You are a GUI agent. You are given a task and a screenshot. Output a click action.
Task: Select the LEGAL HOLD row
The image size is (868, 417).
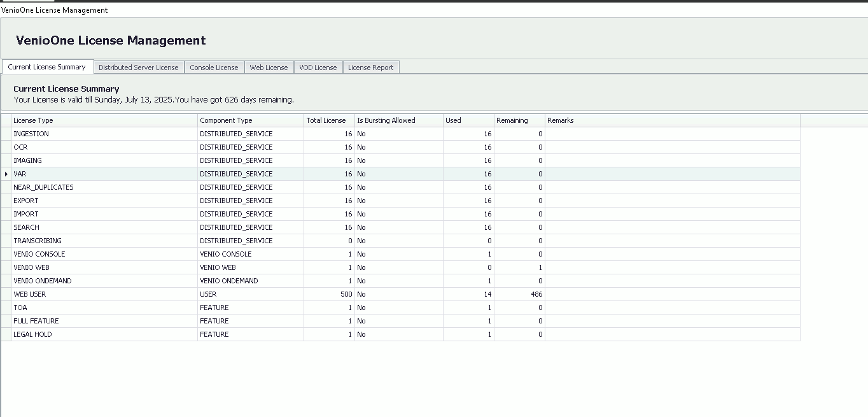pyautogui.click(x=401, y=334)
